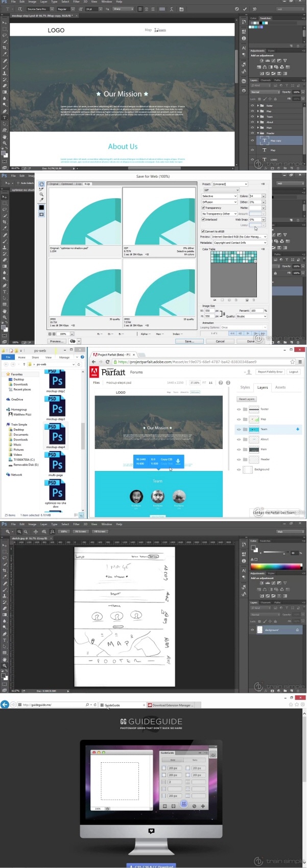The height and width of the screenshot is (868, 307).
Task: Cancel text edits in mockup-step3.psd options bar
Action: pos(237,9)
